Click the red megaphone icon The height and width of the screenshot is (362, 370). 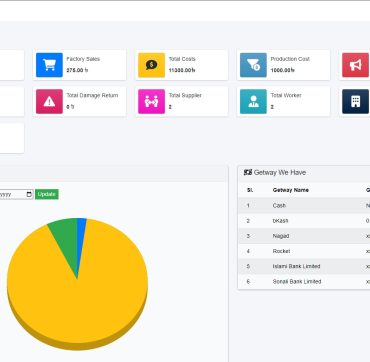coord(355,65)
